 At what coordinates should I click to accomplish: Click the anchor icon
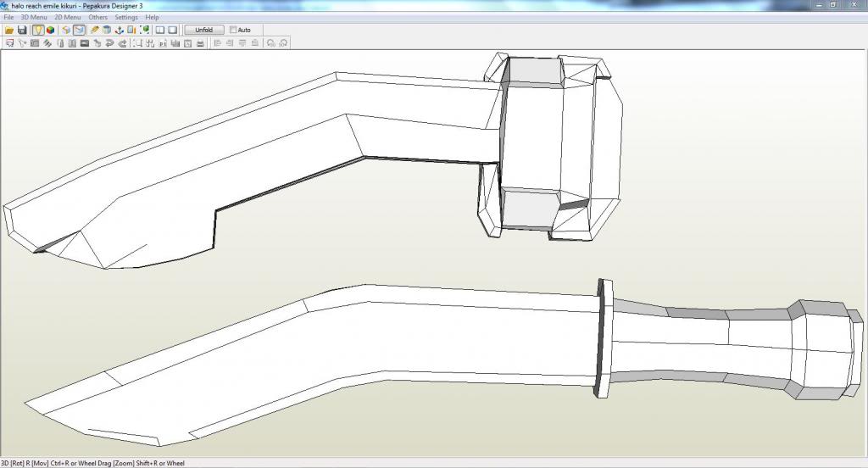119,30
